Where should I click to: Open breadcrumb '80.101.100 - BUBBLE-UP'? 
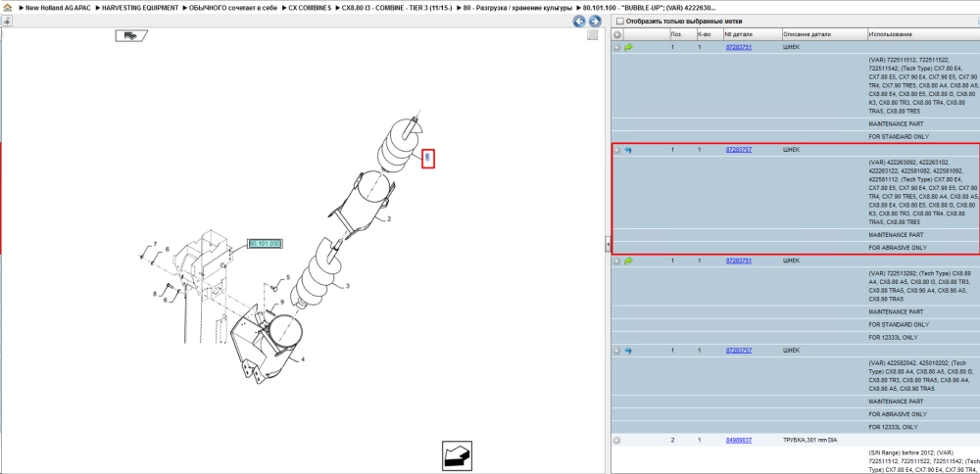650,8
